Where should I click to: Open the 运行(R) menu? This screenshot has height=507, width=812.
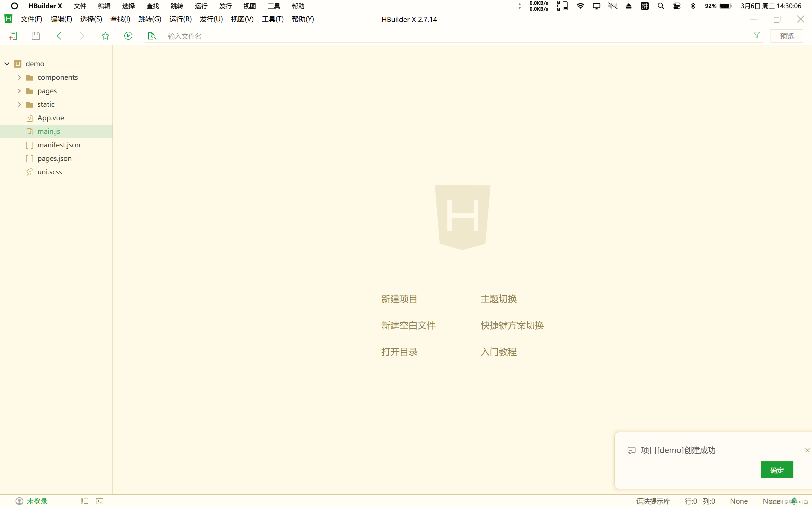[x=180, y=19]
